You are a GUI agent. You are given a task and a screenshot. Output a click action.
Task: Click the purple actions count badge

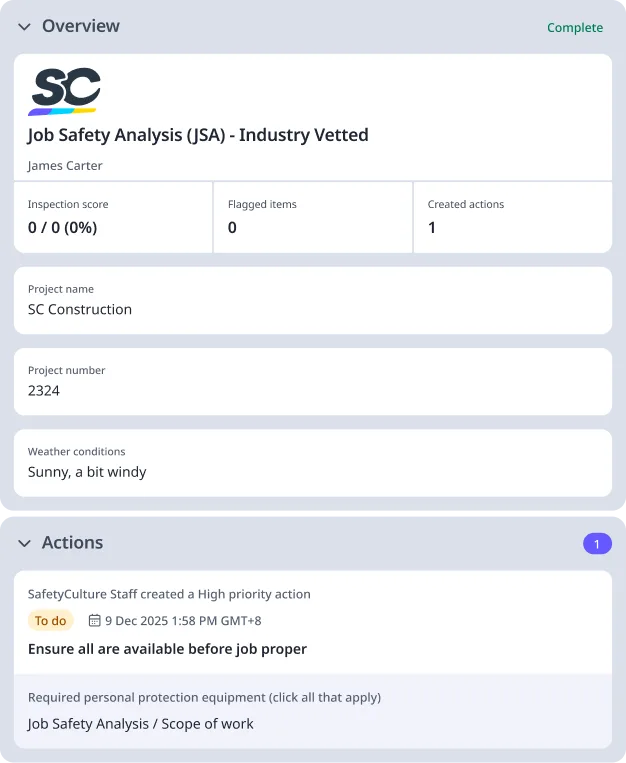597,544
